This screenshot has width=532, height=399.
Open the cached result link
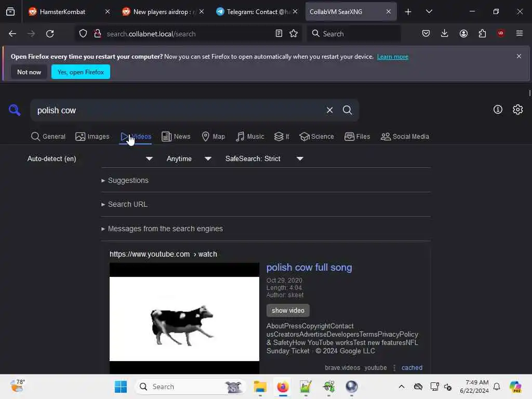[x=412, y=368]
